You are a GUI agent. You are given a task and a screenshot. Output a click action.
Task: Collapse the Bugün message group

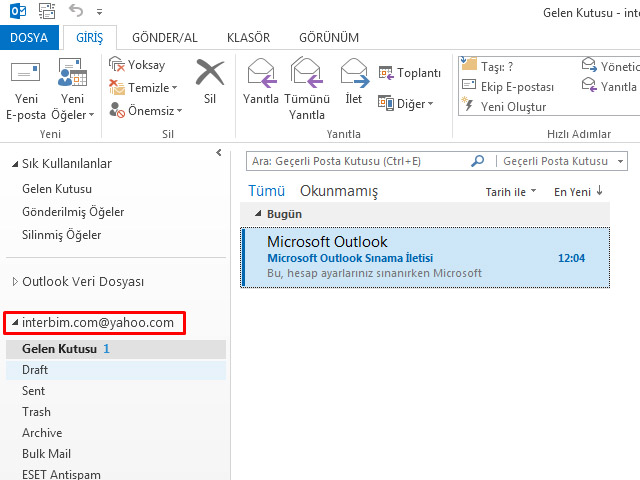click(x=258, y=214)
